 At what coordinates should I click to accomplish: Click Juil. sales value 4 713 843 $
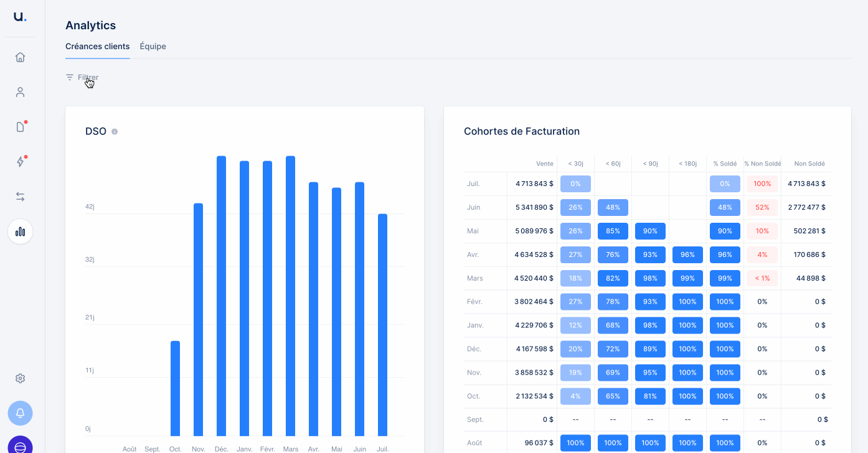534,184
